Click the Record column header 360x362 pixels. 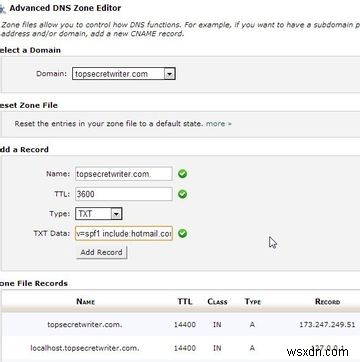[x=327, y=302]
